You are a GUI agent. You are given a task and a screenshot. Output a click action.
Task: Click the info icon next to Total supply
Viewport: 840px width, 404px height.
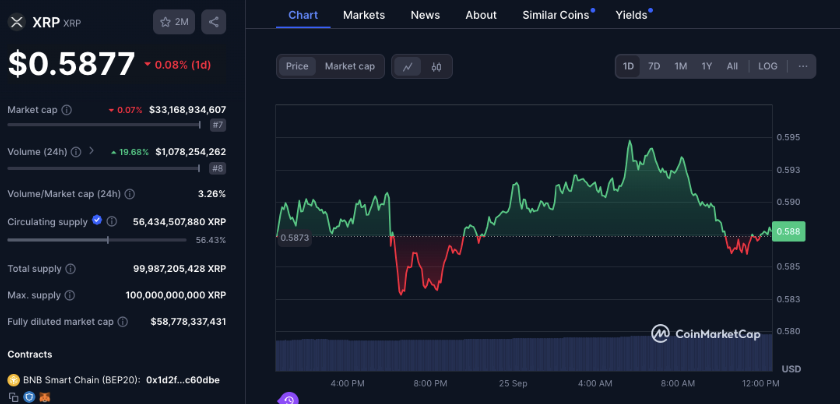(x=69, y=269)
